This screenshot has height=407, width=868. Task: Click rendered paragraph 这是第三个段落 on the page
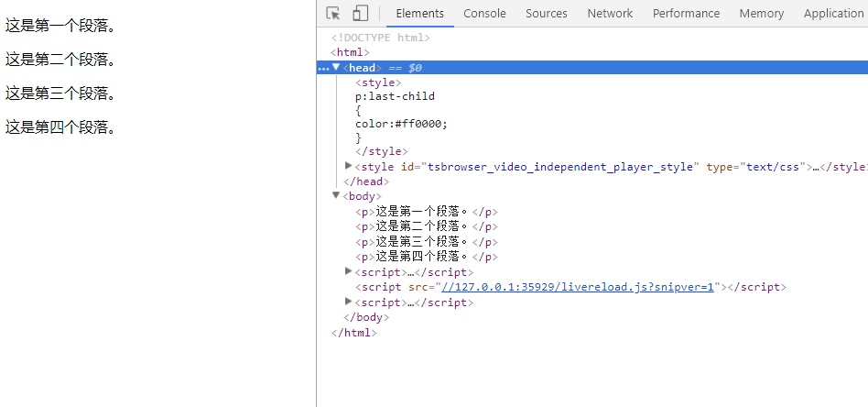[x=61, y=93]
